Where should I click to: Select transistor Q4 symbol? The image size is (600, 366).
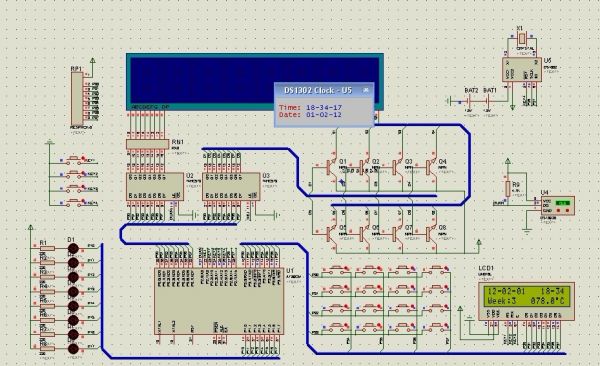(430, 167)
